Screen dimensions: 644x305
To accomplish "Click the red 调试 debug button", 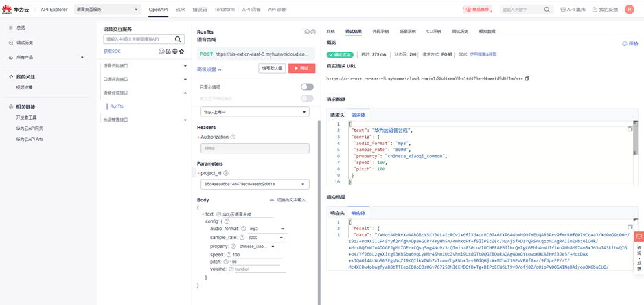I will [x=302, y=68].
